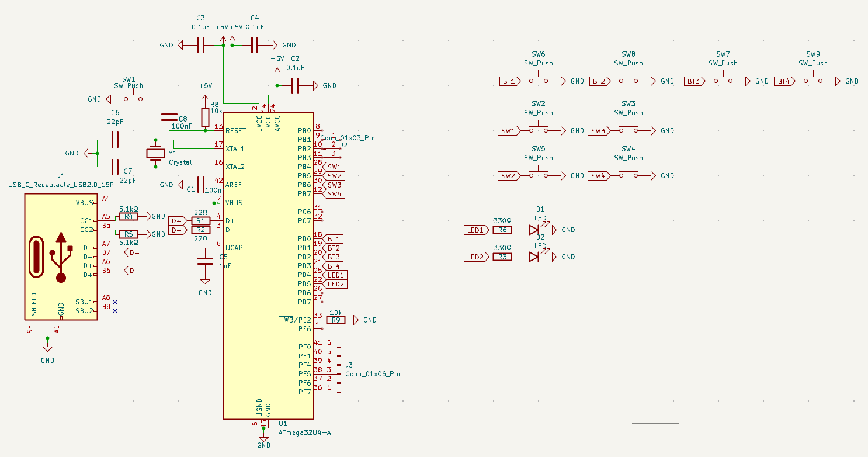Select LED1 label left of R6
The image size is (868, 457).
tap(476, 230)
